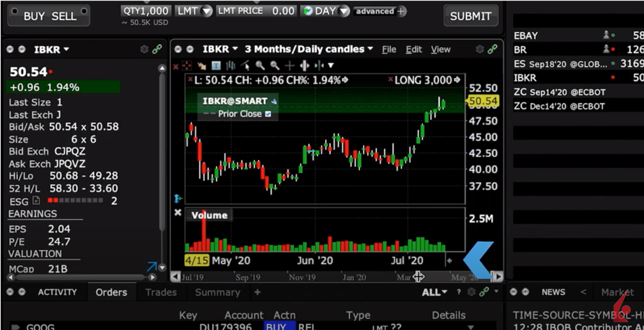This screenshot has width=644, height=330.
Task: Open the ESG report document icon
Action: 36,201
